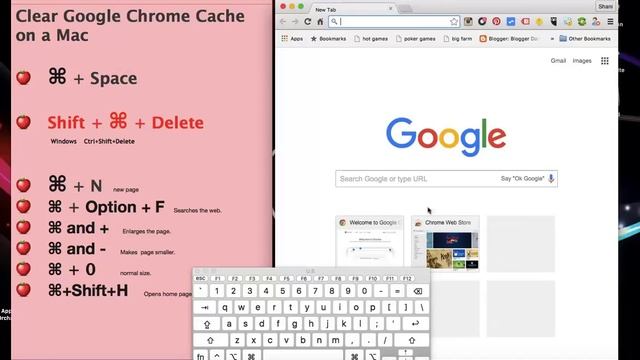This screenshot has width=640, height=360.
Task: Open Google Images link
Action: (x=582, y=61)
